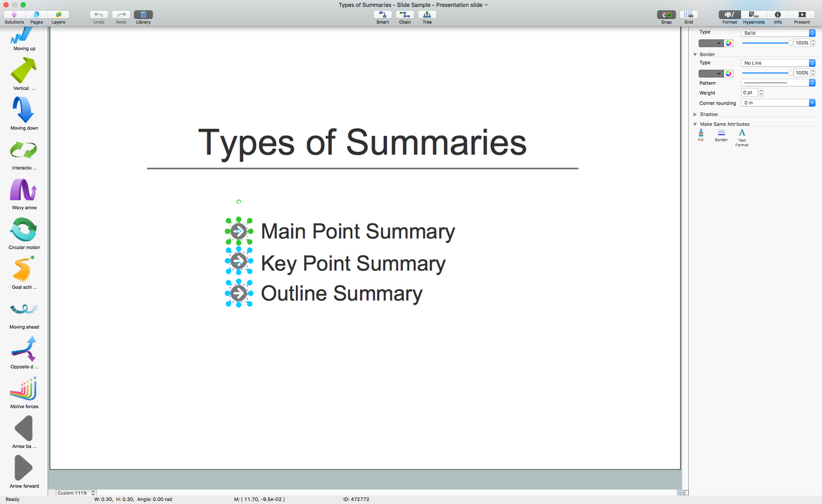Image resolution: width=822 pixels, height=504 pixels.
Task: Click the border opacity stepper arrows
Action: click(813, 73)
